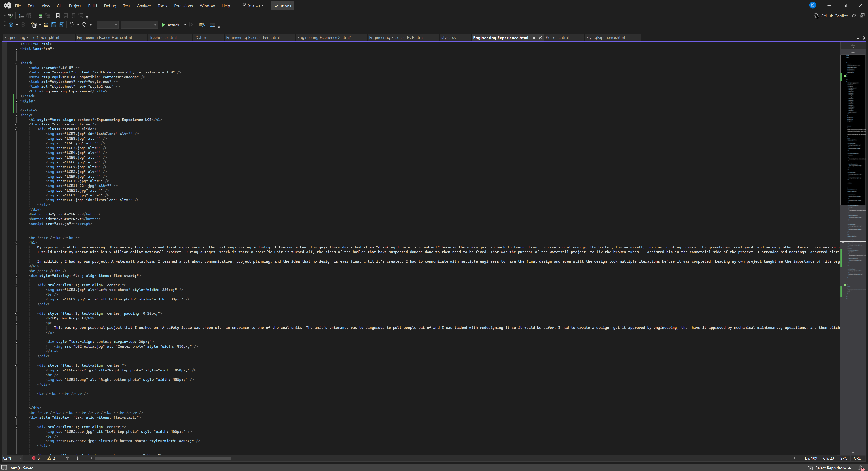Click the spell checker abc icon
This screenshot has width=868, height=471.
click(x=10, y=16)
